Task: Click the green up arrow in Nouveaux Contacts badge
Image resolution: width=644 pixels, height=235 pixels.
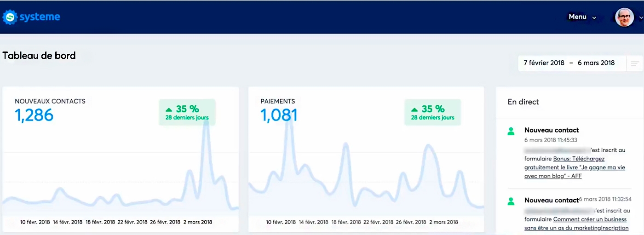Action: pos(169,109)
